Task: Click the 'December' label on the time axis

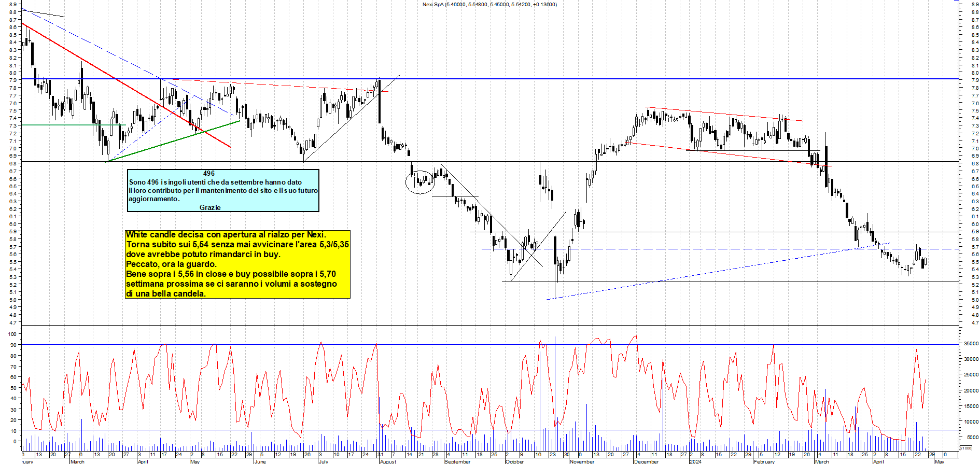Action: (646, 461)
